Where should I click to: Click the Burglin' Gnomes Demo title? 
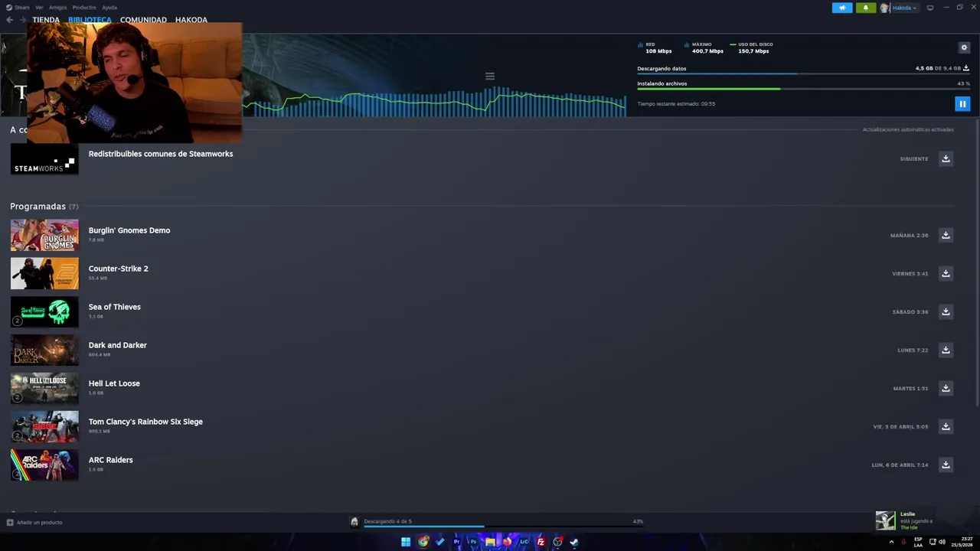click(x=129, y=230)
